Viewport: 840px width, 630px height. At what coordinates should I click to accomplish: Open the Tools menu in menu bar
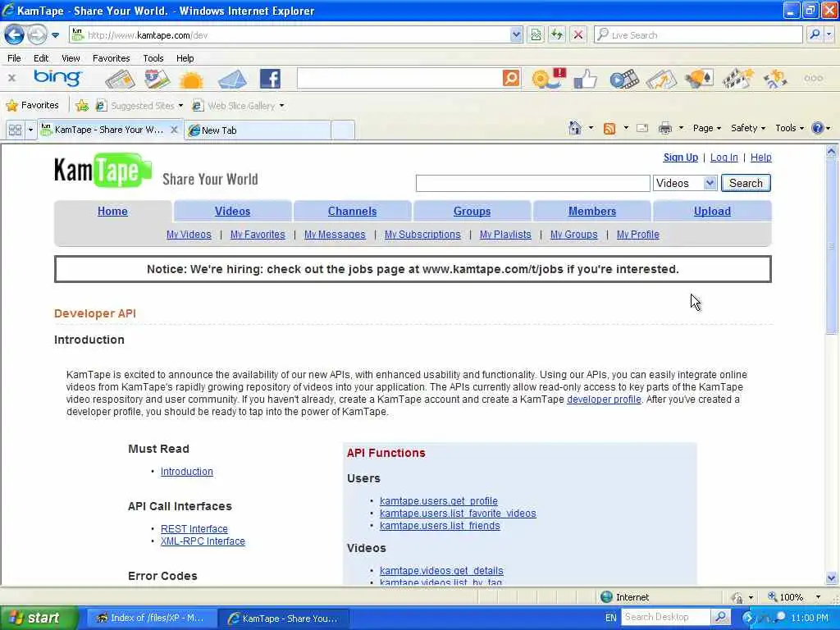pyautogui.click(x=153, y=58)
